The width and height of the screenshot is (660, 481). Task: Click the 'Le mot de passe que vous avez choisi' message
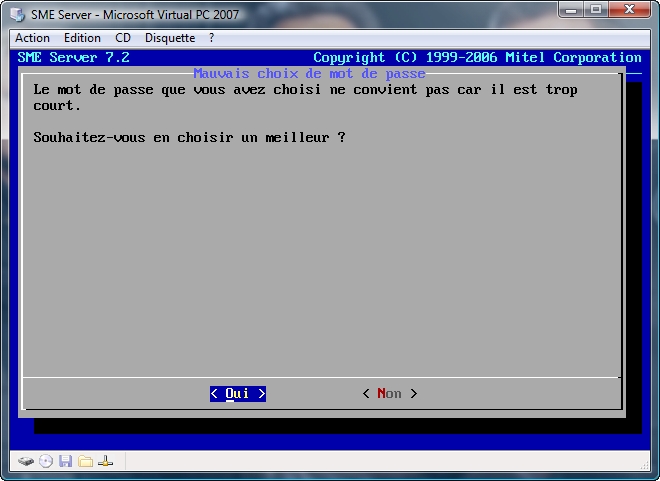coord(305,97)
